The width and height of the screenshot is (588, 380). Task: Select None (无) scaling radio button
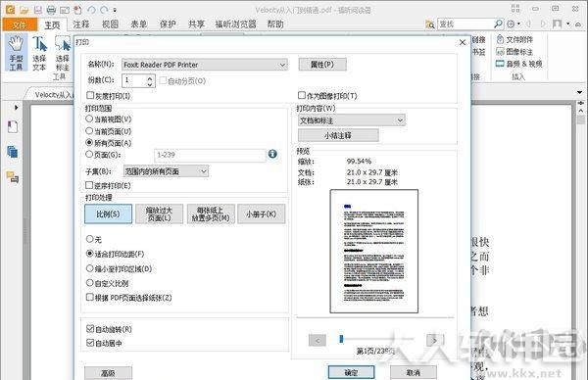[94, 239]
